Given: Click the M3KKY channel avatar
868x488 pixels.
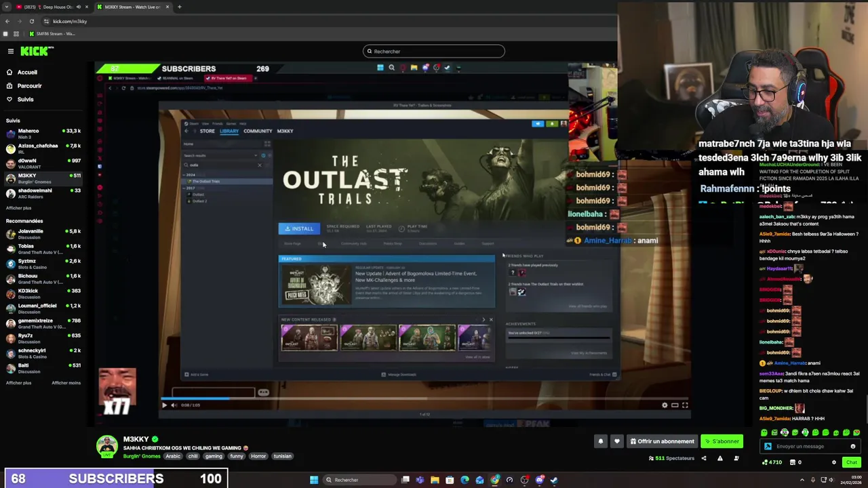Looking at the screenshot, I should (x=106, y=447).
